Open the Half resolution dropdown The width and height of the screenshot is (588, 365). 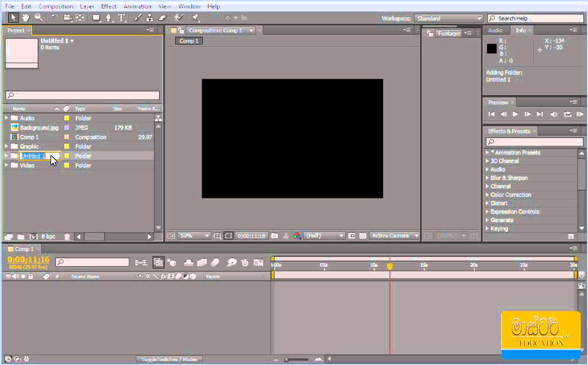click(x=324, y=236)
